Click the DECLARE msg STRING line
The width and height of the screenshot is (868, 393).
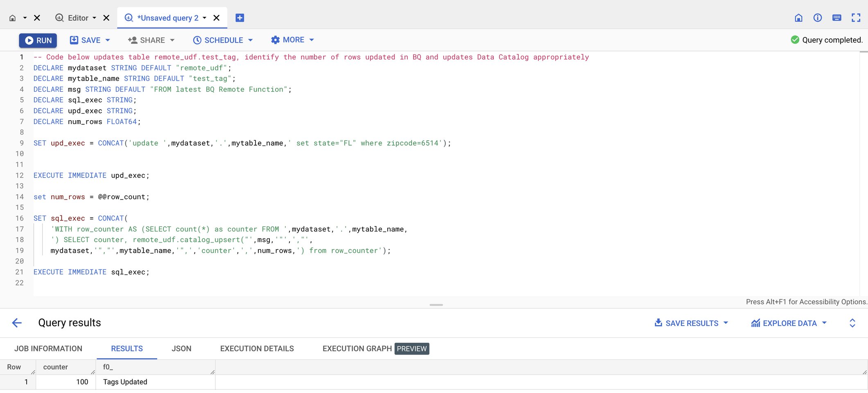163,89
